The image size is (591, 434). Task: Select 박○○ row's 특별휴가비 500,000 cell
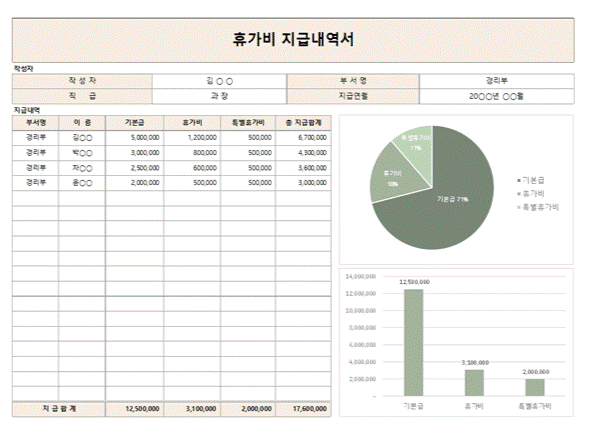[248, 153]
